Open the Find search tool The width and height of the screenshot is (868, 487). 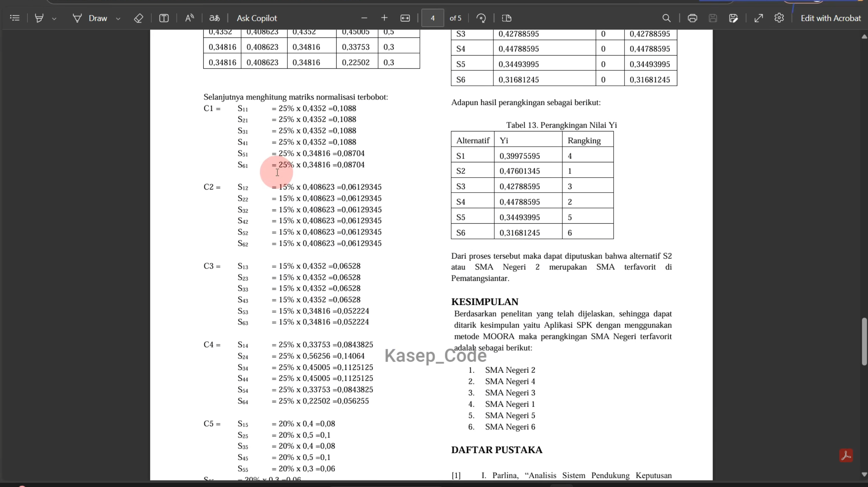pos(666,18)
